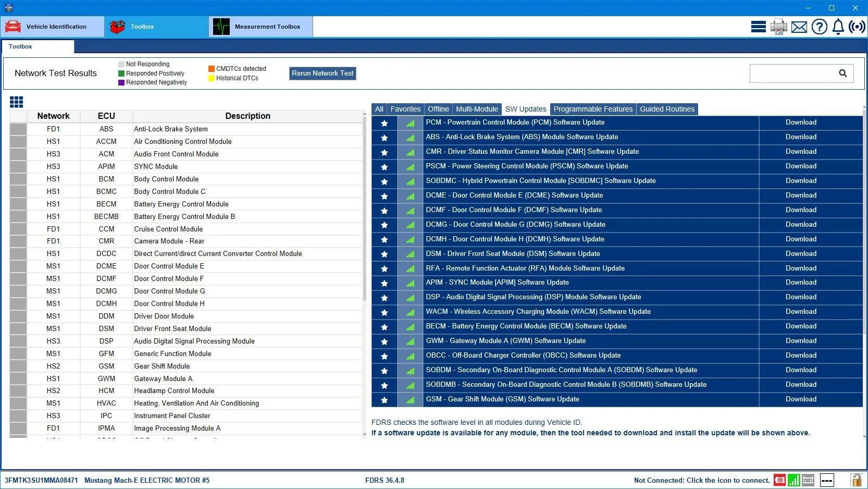Click the red connect icon in status bar
Image resolution: width=868 pixels, height=489 pixels.
(779, 480)
